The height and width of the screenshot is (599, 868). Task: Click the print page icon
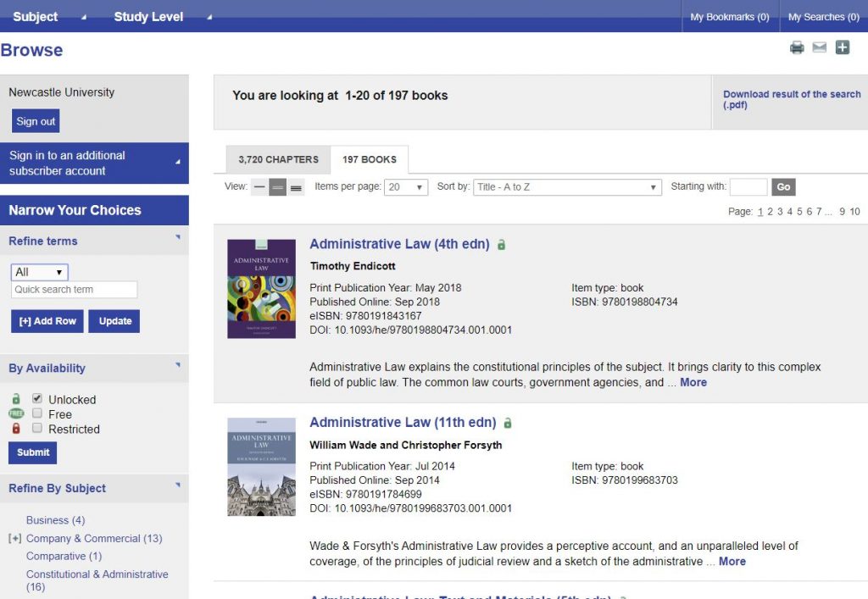(x=797, y=48)
